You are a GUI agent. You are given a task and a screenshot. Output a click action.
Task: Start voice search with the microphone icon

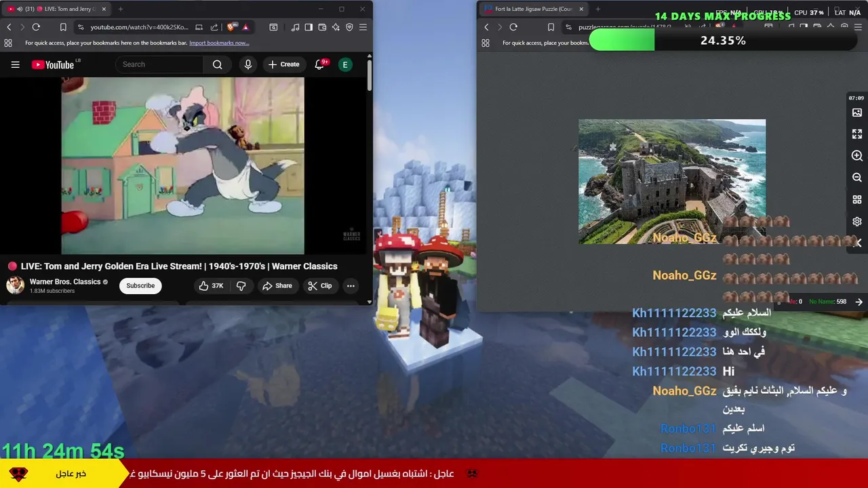click(248, 64)
